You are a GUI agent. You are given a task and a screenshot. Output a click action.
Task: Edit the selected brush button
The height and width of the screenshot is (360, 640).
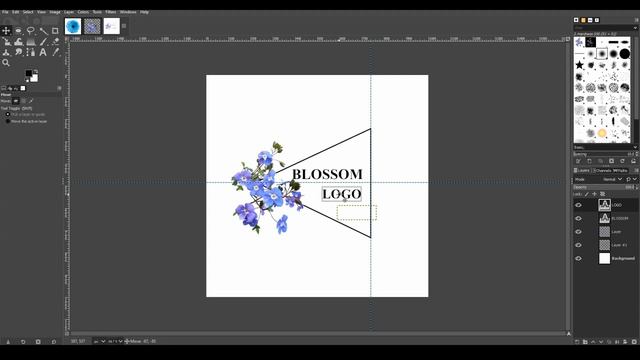[x=578, y=161]
